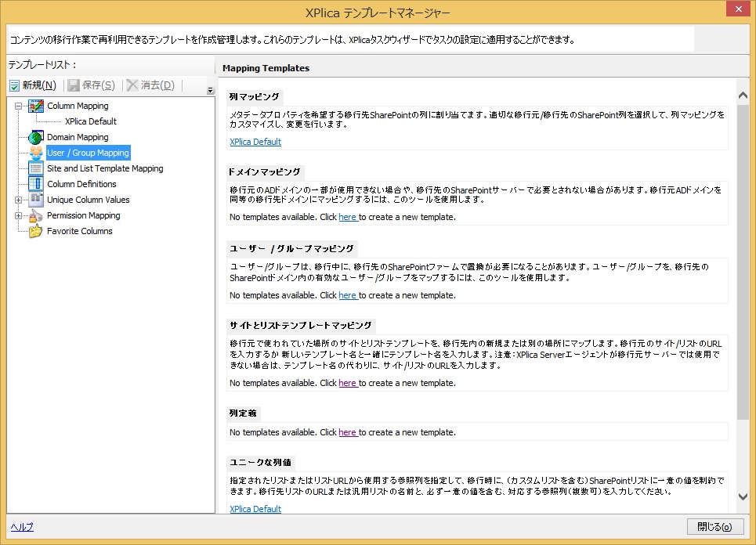Open the ヘルプ help link
The image size is (756, 545).
[22, 527]
